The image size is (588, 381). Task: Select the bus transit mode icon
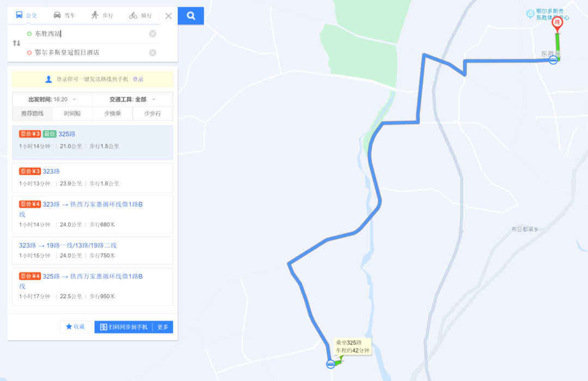[x=19, y=15]
